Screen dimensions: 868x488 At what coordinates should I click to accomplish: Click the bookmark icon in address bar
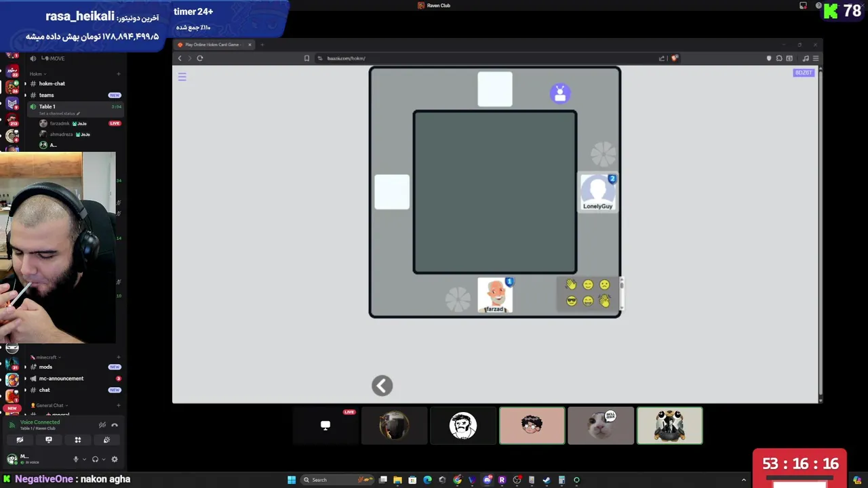307,58
